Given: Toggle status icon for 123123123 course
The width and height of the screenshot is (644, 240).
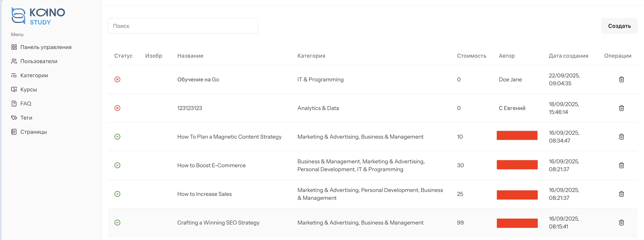Looking at the screenshot, I should (117, 108).
